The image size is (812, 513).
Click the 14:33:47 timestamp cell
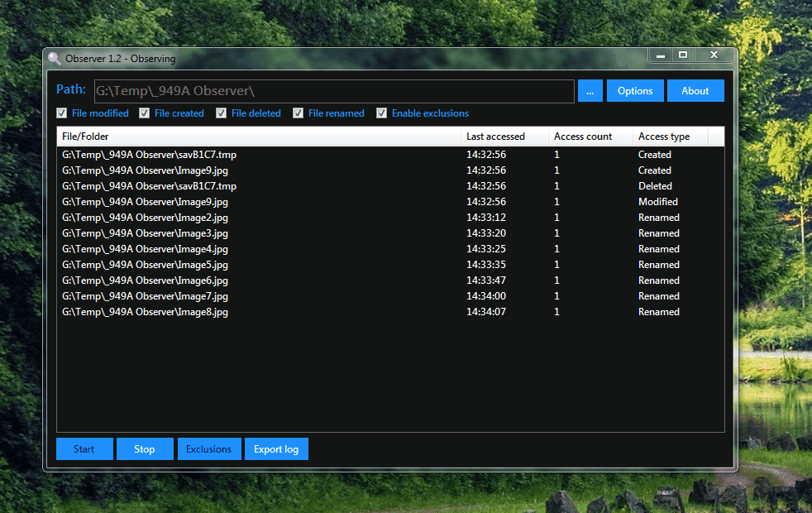[486, 280]
